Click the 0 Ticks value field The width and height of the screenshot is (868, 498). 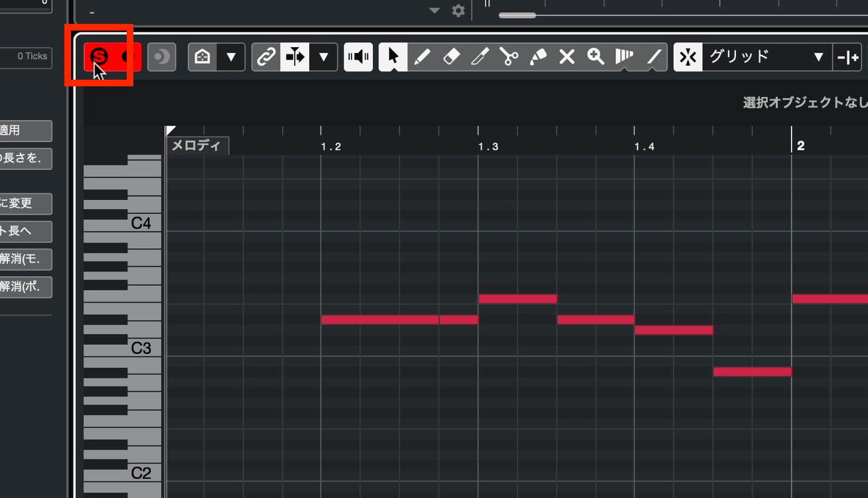pos(25,56)
